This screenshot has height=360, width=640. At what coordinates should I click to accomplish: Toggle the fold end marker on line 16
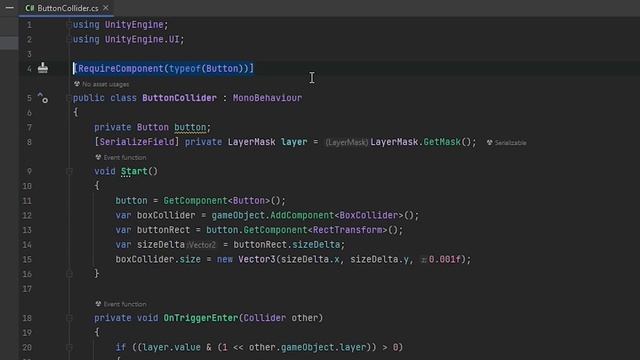[69, 274]
